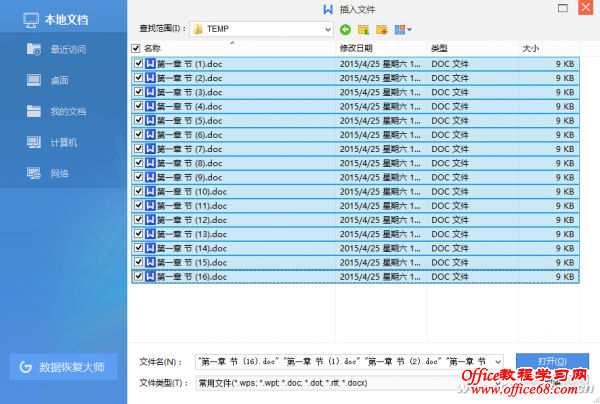Click the 桌面 sidebar icon
Screen dimensions: 600x404
[x=33, y=80]
